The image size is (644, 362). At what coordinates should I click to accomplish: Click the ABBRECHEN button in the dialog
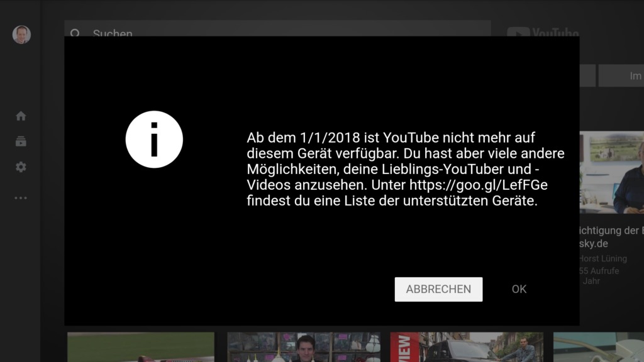[x=438, y=289]
